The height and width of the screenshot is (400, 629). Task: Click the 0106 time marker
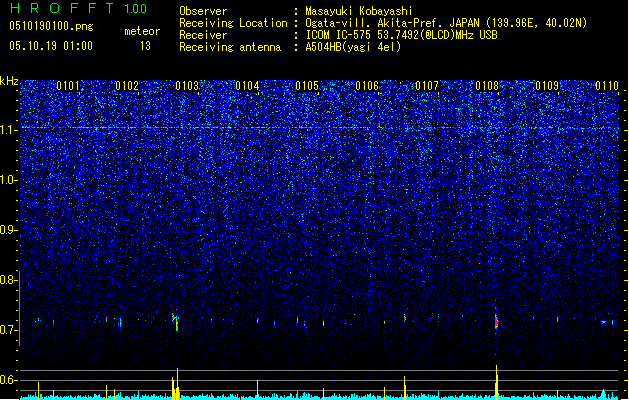[367, 86]
